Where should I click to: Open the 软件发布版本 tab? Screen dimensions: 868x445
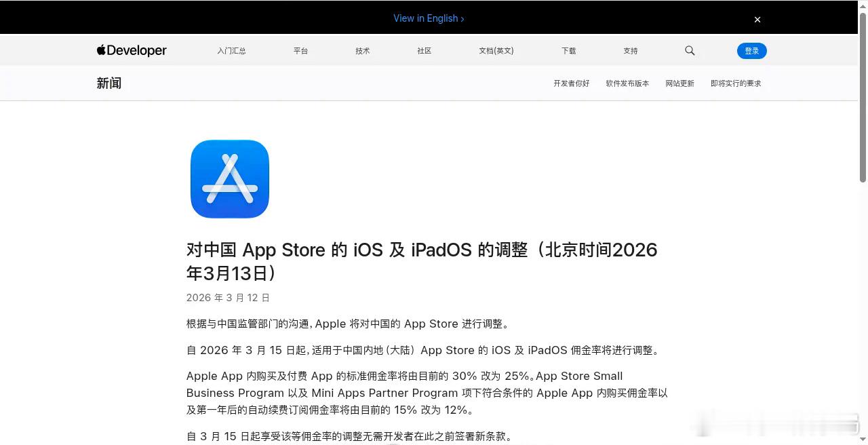pos(627,83)
